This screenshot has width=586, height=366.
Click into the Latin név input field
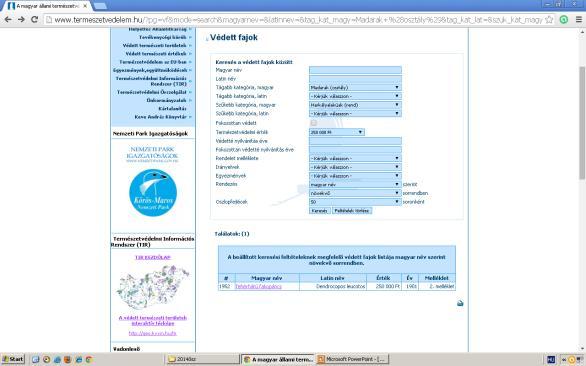pos(355,79)
